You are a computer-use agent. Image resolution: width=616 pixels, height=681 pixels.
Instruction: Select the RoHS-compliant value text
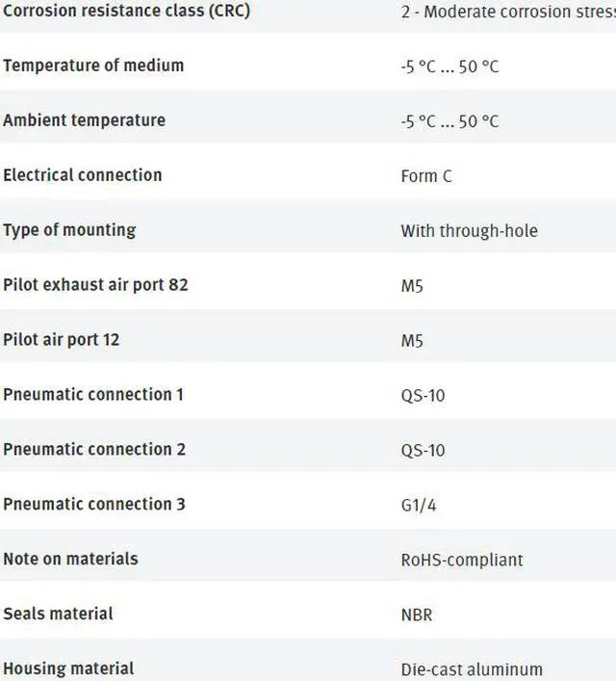(462, 560)
